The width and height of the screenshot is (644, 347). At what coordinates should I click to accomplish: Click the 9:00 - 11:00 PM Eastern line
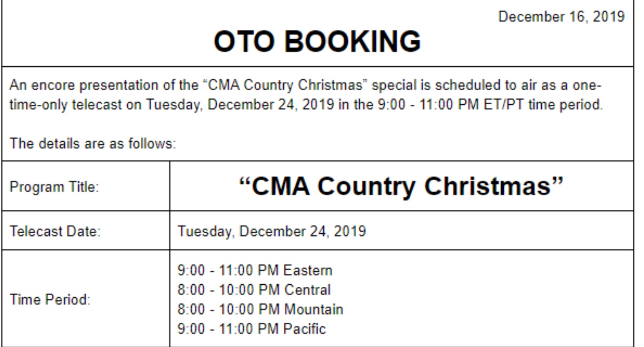[x=255, y=270]
